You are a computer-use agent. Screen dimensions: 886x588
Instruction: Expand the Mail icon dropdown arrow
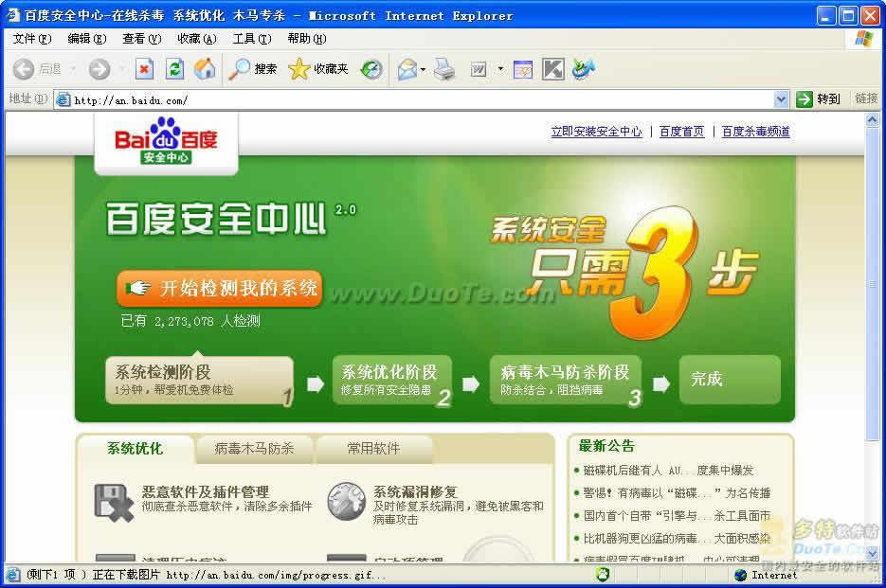click(424, 69)
